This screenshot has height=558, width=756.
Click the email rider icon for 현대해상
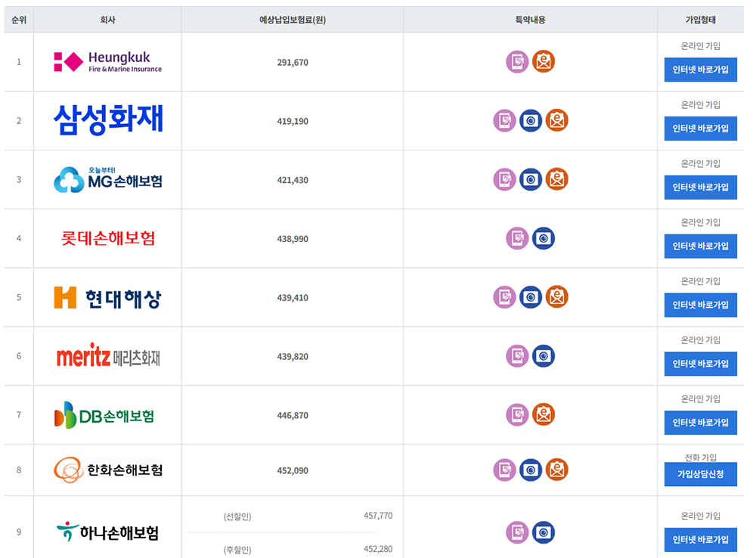click(x=556, y=296)
